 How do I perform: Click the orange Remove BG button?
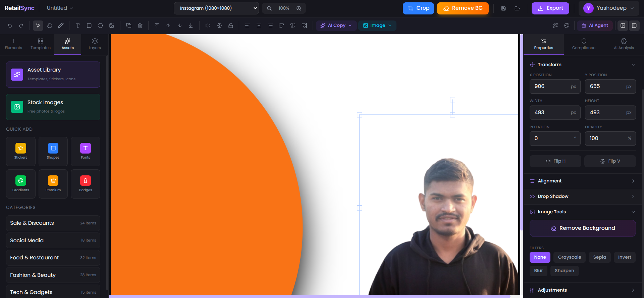pyautogui.click(x=463, y=8)
